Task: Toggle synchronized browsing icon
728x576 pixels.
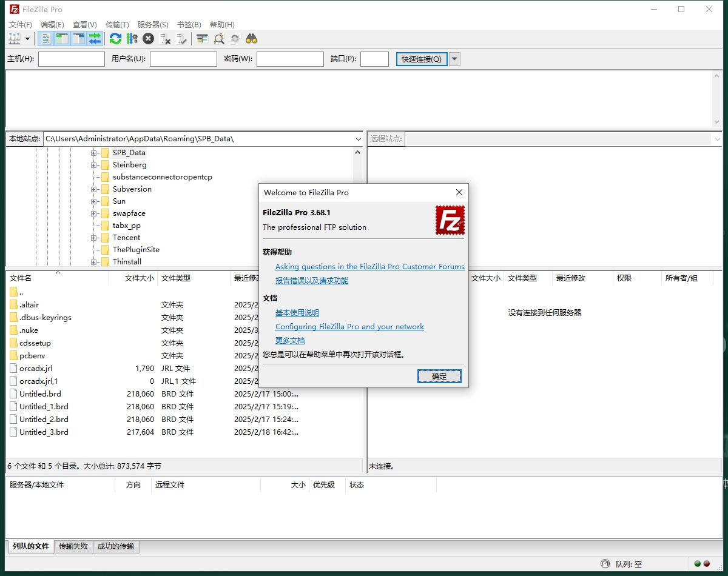Action: pos(235,39)
